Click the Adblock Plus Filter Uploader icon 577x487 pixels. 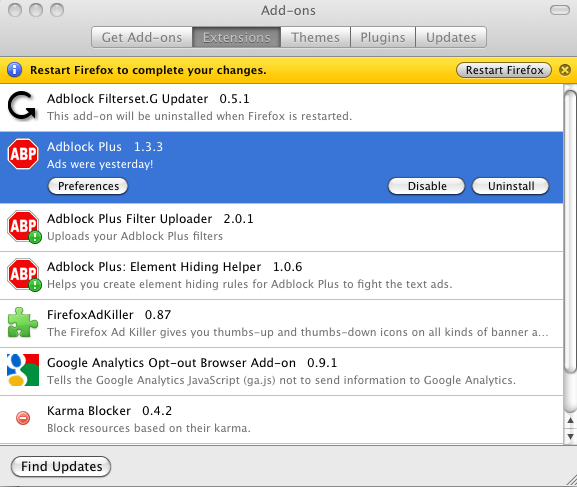24,227
